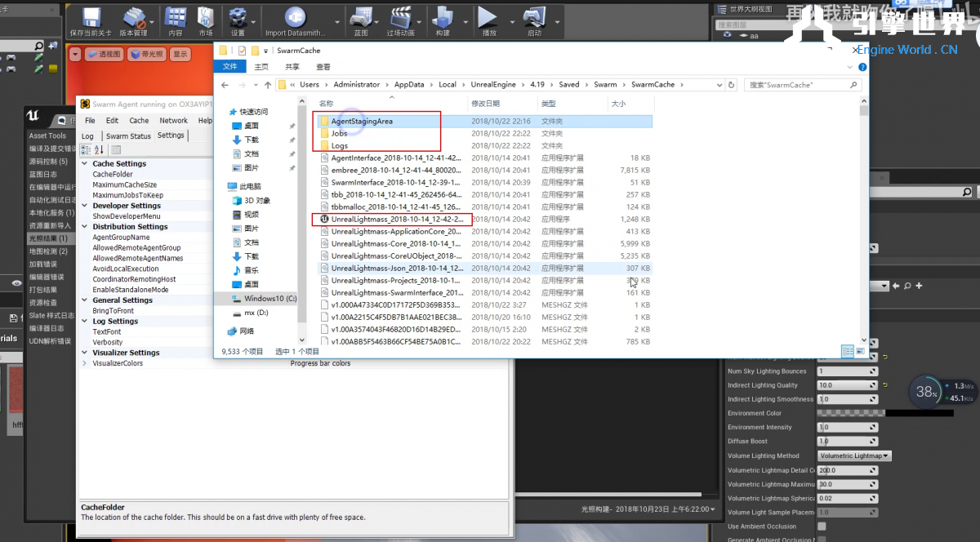
Task: Click Show (显示) viewport button
Action: pyautogui.click(x=180, y=55)
